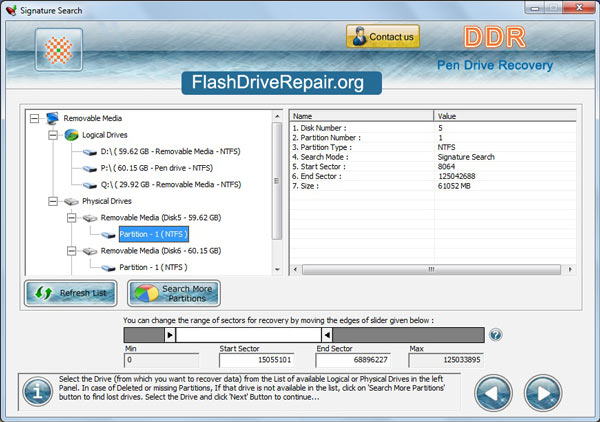The height and width of the screenshot is (422, 600).
Task: Click the slider's right end-sector handle
Action: (327, 335)
